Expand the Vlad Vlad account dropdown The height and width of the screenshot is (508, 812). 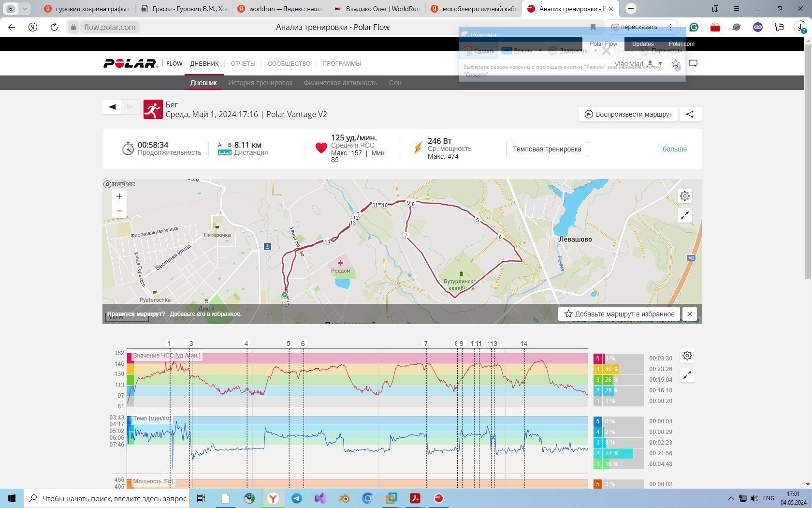[x=660, y=63]
